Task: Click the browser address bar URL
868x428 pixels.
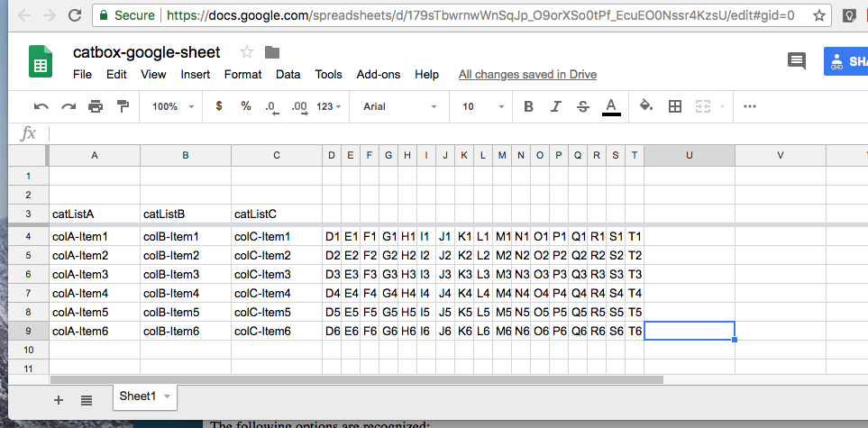Action: click(480, 15)
